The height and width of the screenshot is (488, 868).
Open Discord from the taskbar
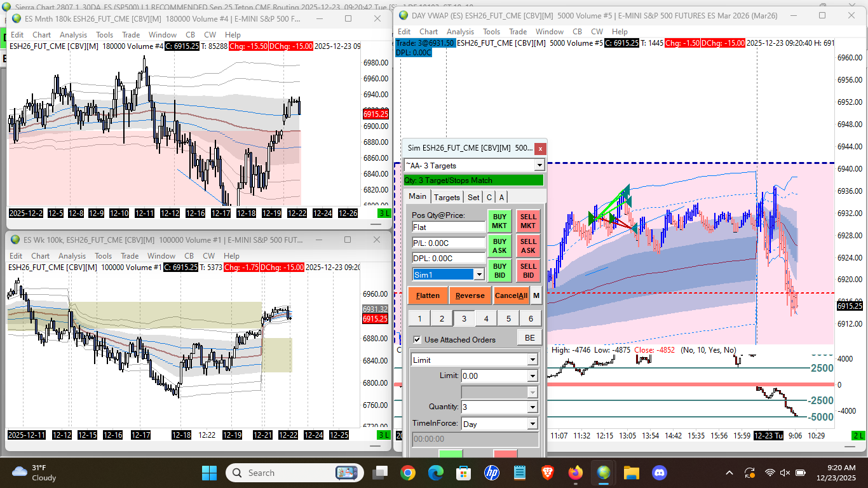coord(660,473)
